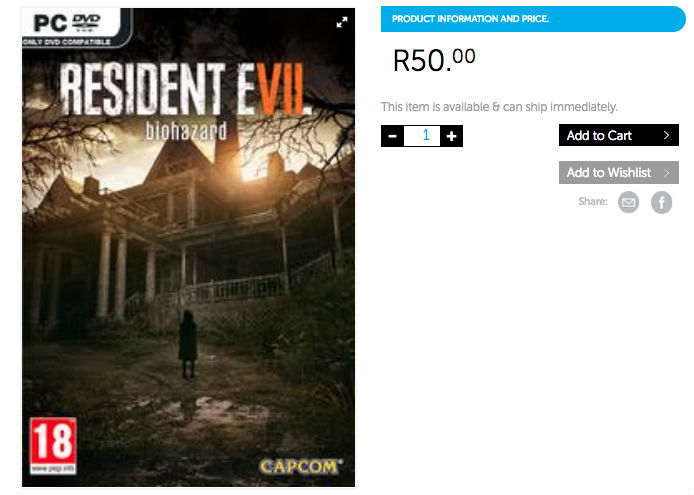Click the R50.00 price
The width and height of the screenshot is (694, 495).
click(x=434, y=60)
